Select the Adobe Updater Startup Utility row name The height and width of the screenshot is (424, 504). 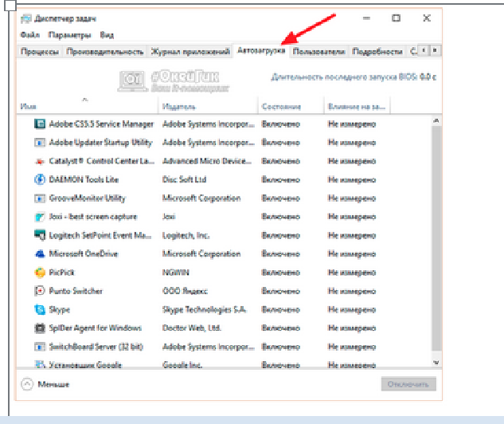(100, 143)
